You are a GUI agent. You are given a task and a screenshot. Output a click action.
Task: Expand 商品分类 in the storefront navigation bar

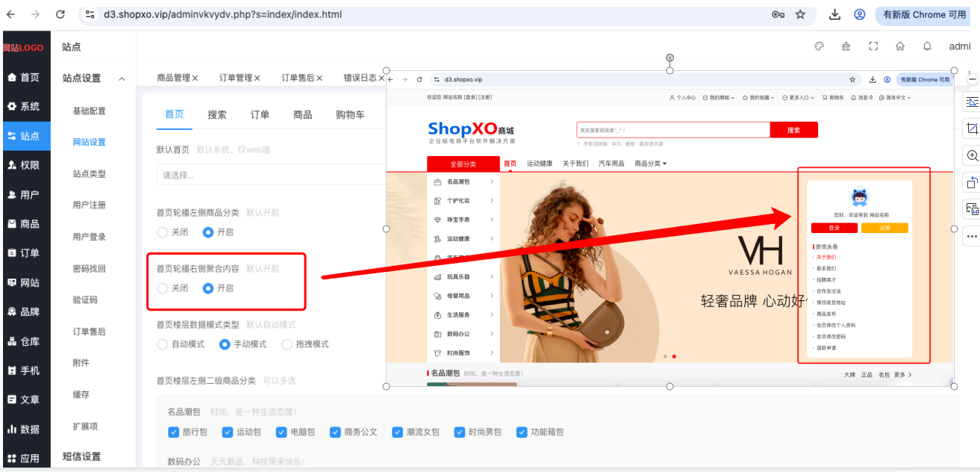pyautogui.click(x=650, y=164)
